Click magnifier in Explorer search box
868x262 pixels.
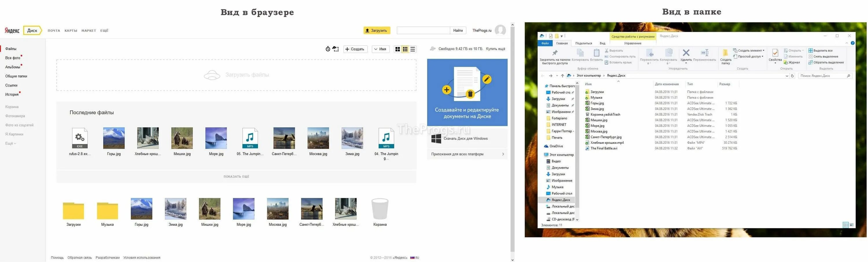(x=848, y=76)
